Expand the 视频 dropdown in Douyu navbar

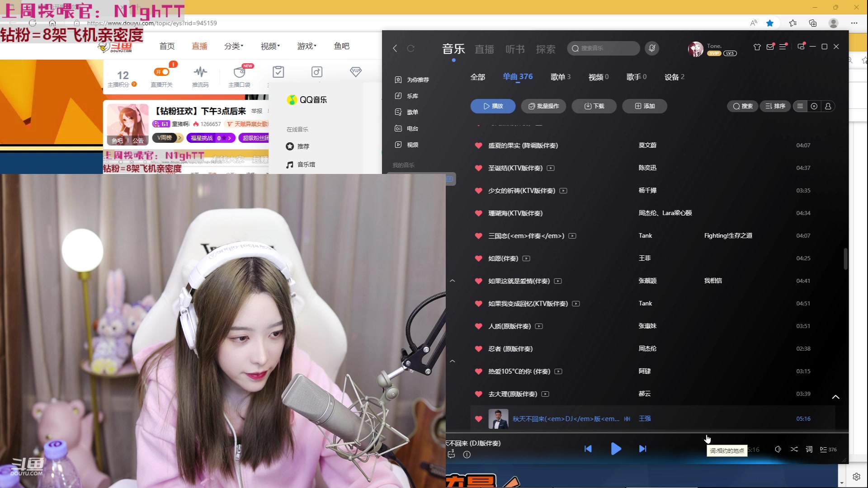270,46
